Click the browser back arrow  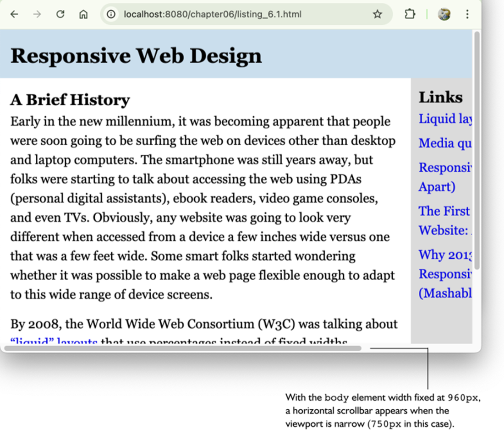14,14
